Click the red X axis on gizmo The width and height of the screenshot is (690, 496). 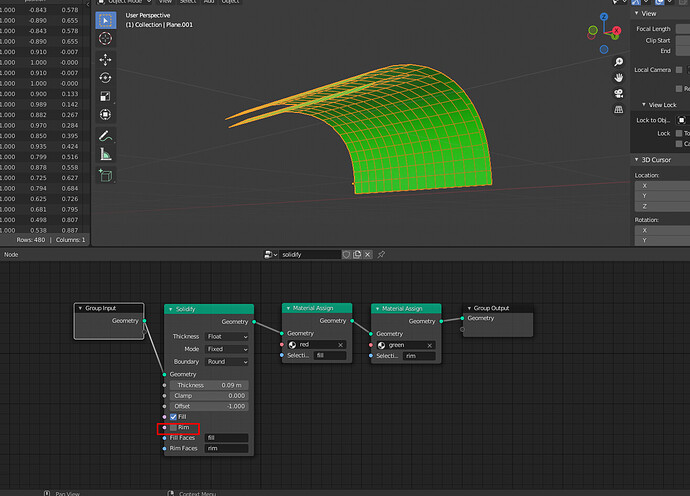click(x=617, y=30)
